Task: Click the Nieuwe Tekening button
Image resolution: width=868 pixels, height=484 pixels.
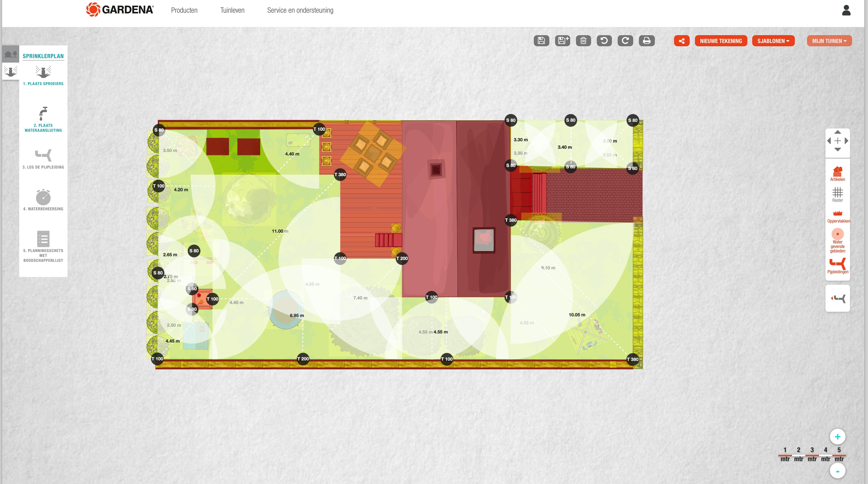Action: [721, 41]
